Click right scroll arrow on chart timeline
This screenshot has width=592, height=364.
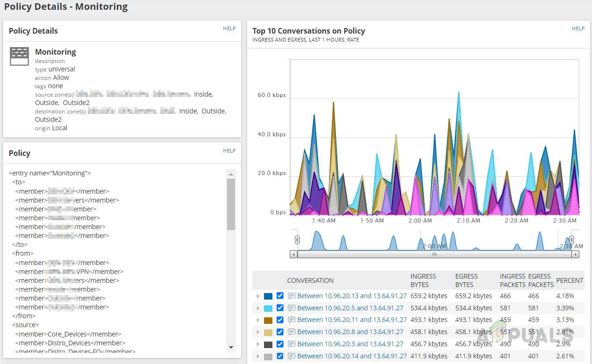click(575, 254)
